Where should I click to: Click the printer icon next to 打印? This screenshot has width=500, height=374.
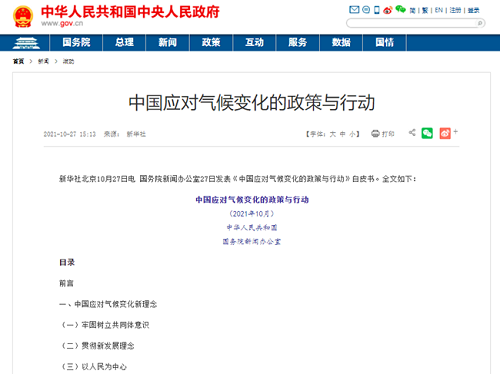(375, 134)
